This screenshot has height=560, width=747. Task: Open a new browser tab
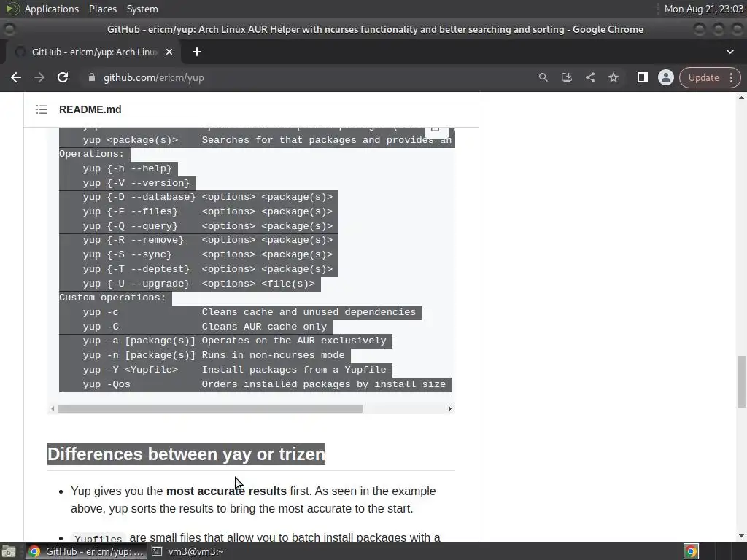tap(197, 52)
